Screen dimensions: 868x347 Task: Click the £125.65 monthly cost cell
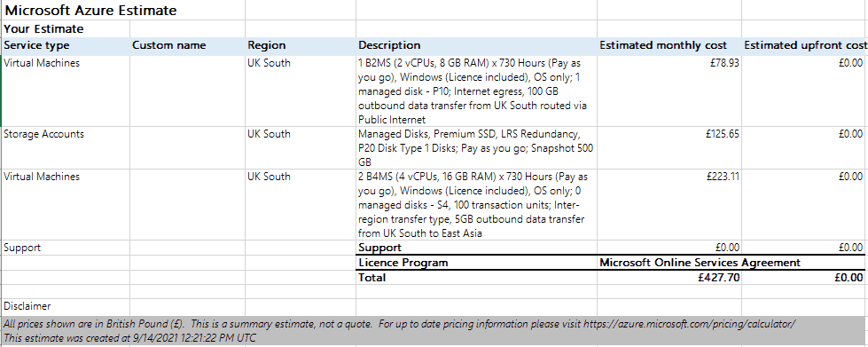pyautogui.click(x=669, y=148)
